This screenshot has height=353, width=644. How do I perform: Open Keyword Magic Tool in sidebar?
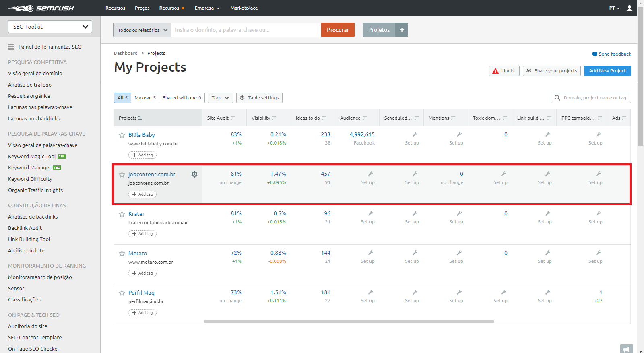click(32, 156)
